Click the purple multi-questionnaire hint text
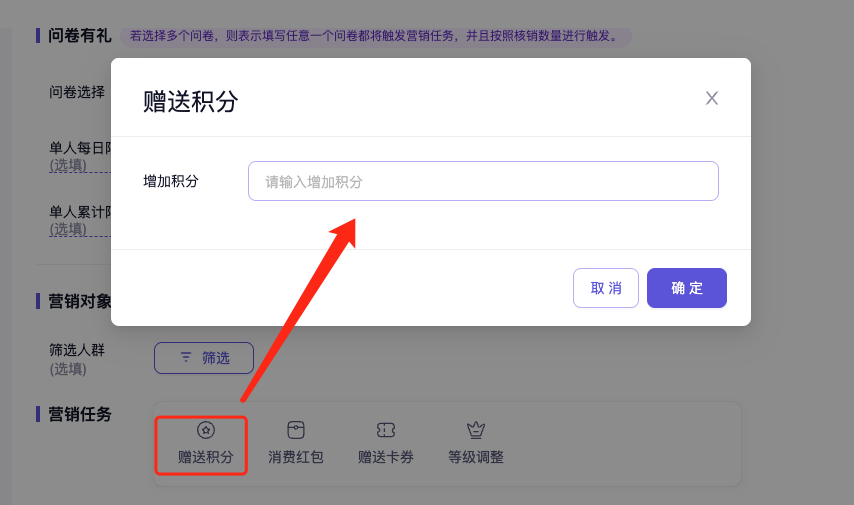The width and height of the screenshot is (854, 505). (375, 37)
